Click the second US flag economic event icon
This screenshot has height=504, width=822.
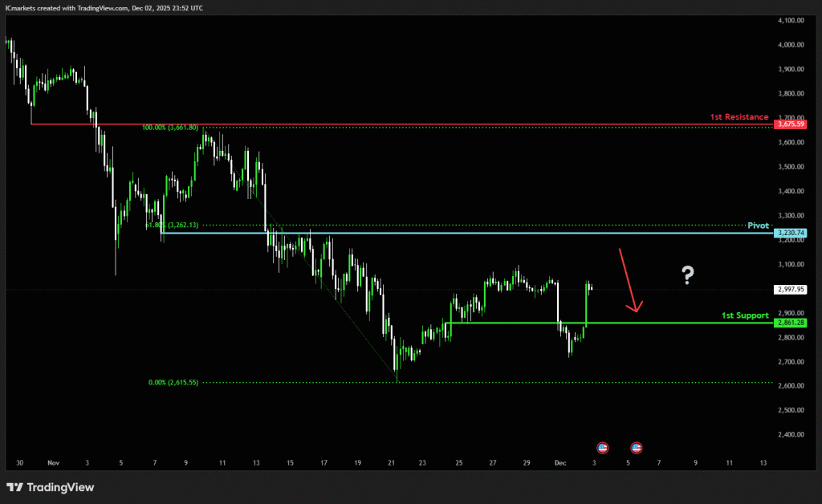point(637,447)
